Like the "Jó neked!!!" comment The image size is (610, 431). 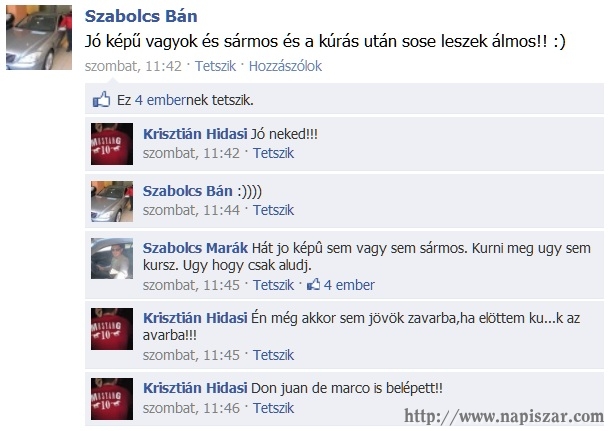pyautogui.click(x=273, y=153)
